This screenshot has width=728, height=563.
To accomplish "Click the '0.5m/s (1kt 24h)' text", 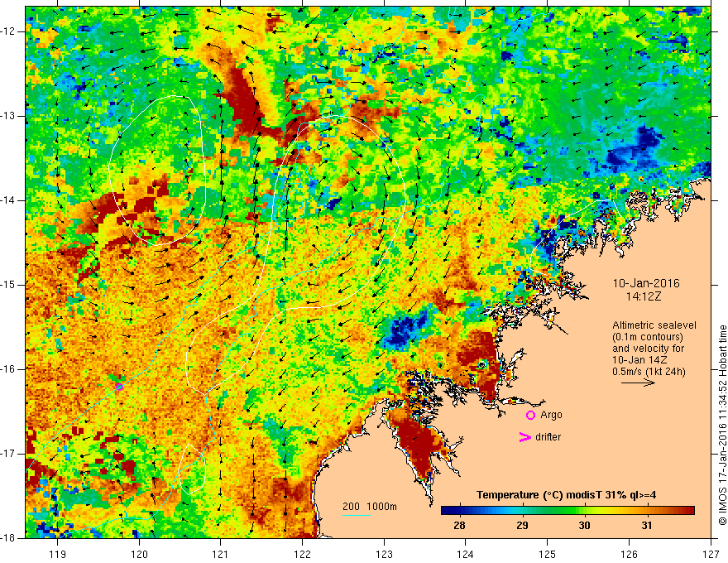I will point(649,372).
